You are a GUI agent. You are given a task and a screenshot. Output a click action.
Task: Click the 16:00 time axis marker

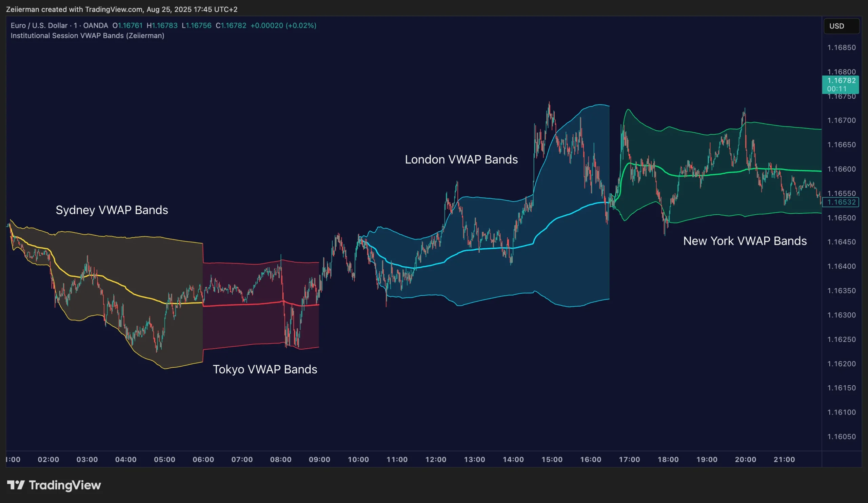pyautogui.click(x=590, y=459)
